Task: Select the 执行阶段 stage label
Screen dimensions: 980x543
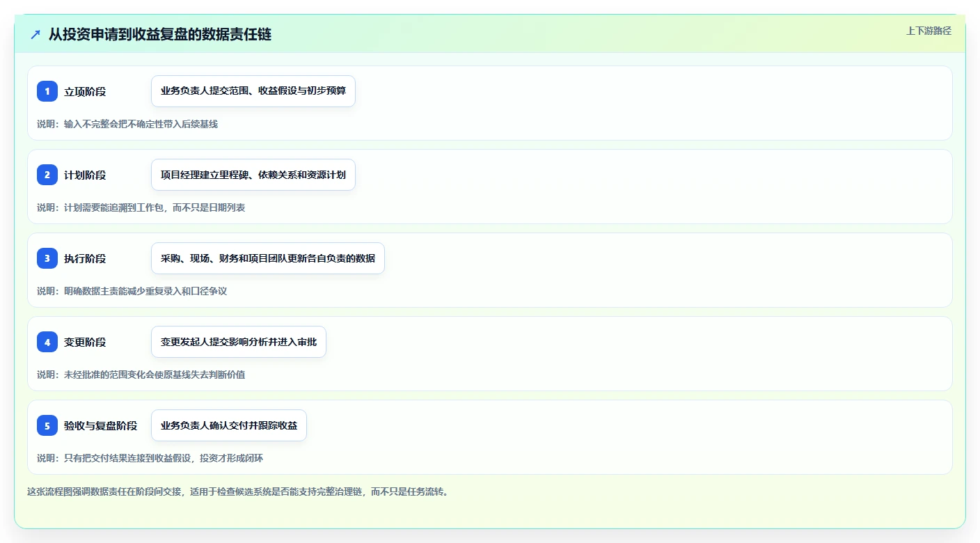Action: [85, 258]
